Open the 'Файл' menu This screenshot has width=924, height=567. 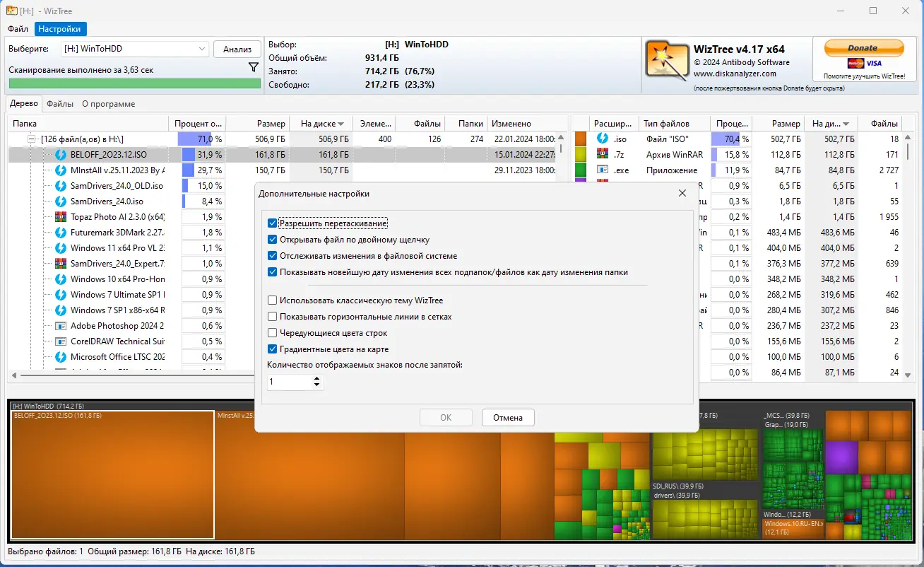18,29
